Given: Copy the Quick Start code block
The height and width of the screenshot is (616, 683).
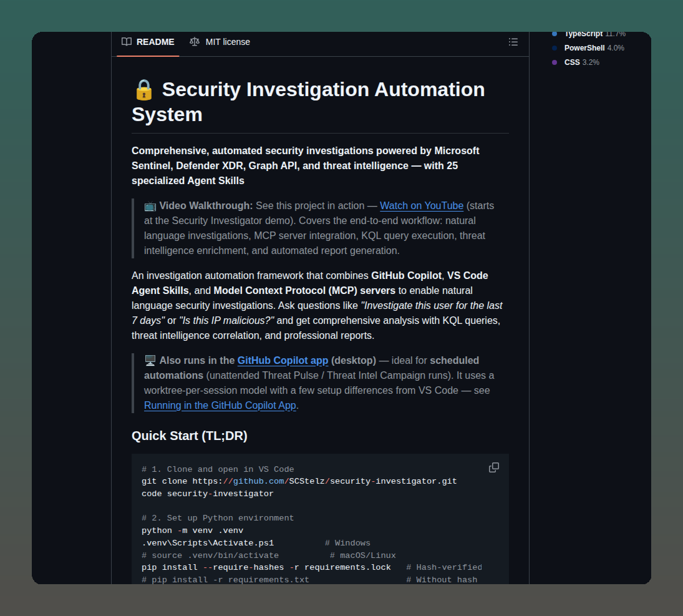Looking at the screenshot, I should click(x=493, y=468).
